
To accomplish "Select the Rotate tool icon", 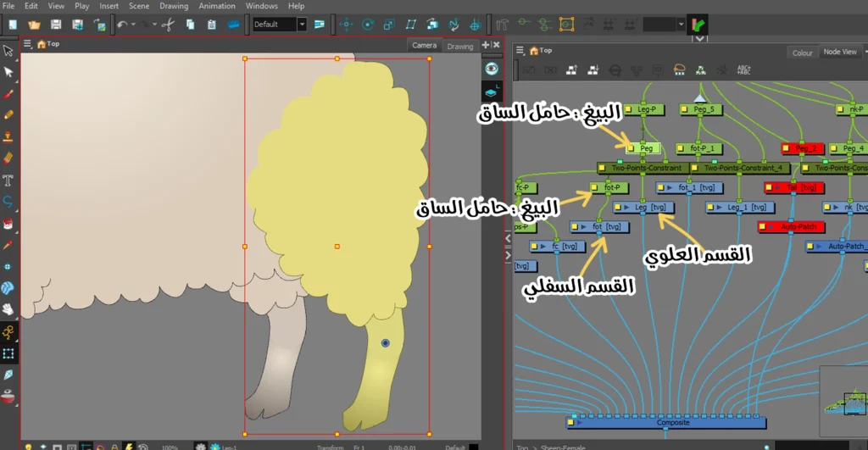I will [x=368, y=25].
